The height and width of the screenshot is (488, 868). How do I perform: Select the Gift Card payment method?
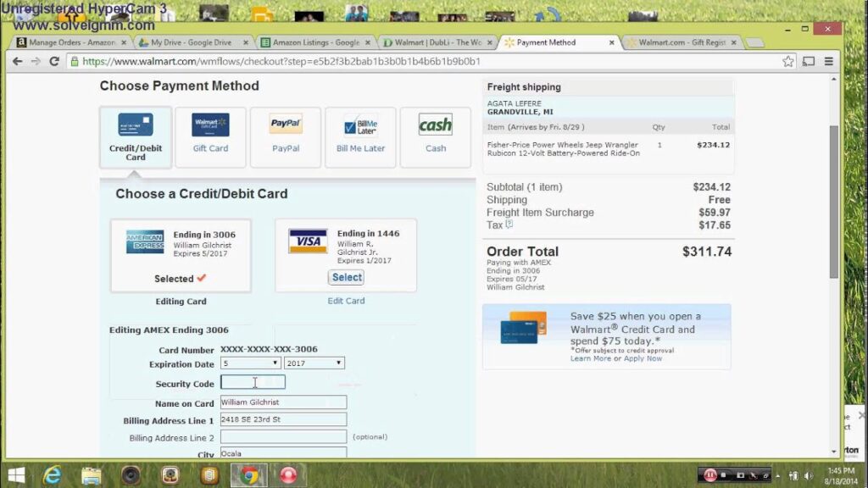coord(210,134)
